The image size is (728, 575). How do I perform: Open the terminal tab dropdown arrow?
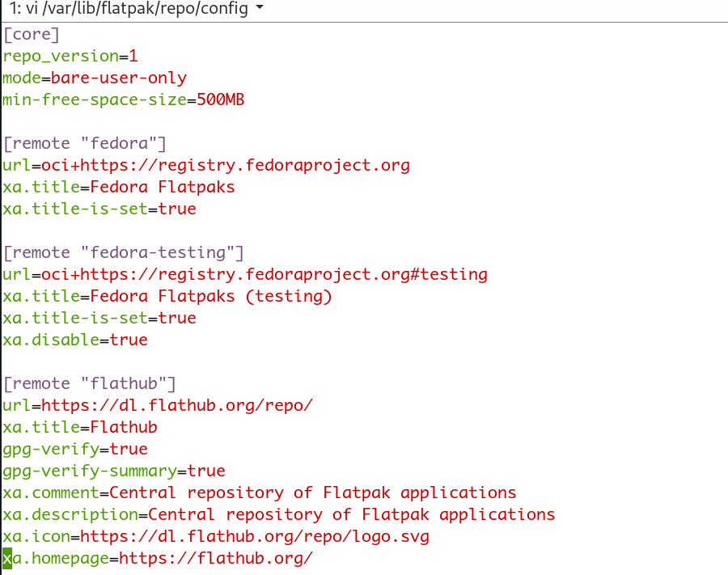point(260,7)
